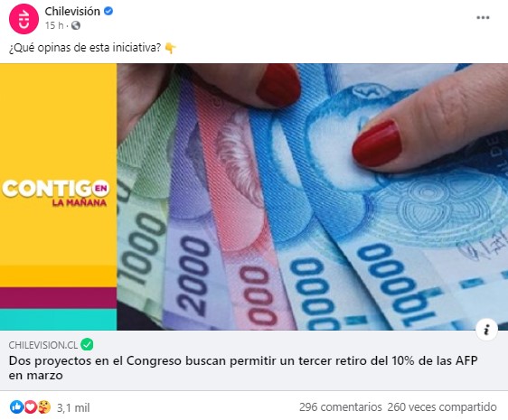This screenshot has height=420, width=508.
Task: Click the blue verified badge beside Chilevisión
Action: tap(108, 12)
